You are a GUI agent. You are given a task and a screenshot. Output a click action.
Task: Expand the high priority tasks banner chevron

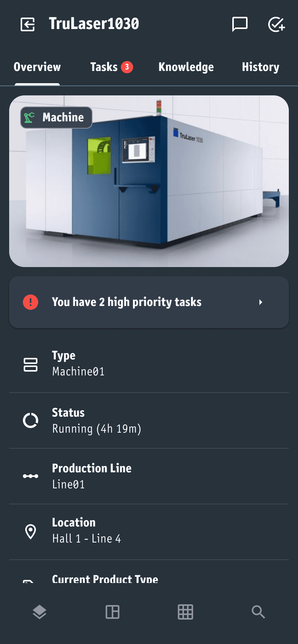point(261,302)
